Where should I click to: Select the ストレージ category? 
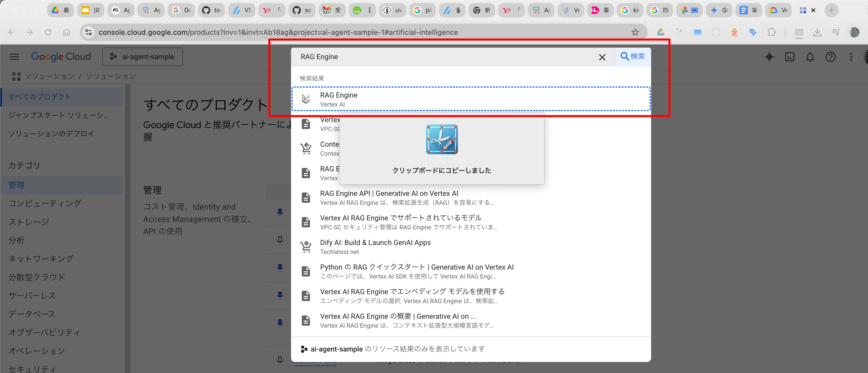(x=62, y=222)
